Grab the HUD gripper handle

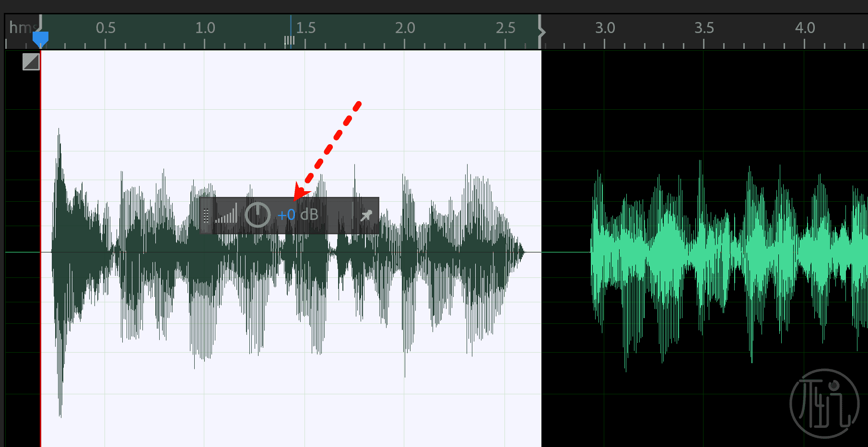(x=206, y=216)
